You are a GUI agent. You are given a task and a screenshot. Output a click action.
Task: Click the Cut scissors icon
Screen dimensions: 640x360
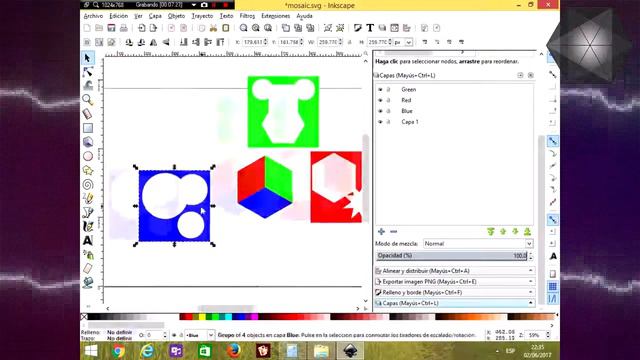(x=213, y=28)
